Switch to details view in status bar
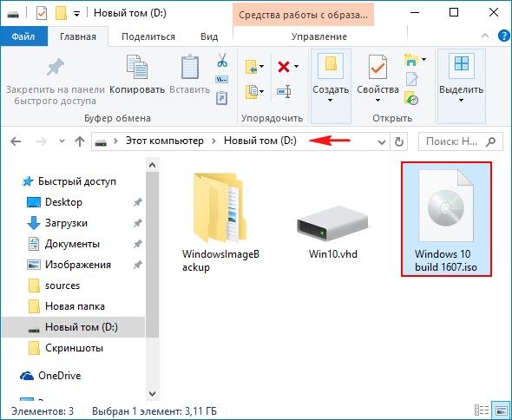This screenshot has height=420, width=512. (482, 410)
